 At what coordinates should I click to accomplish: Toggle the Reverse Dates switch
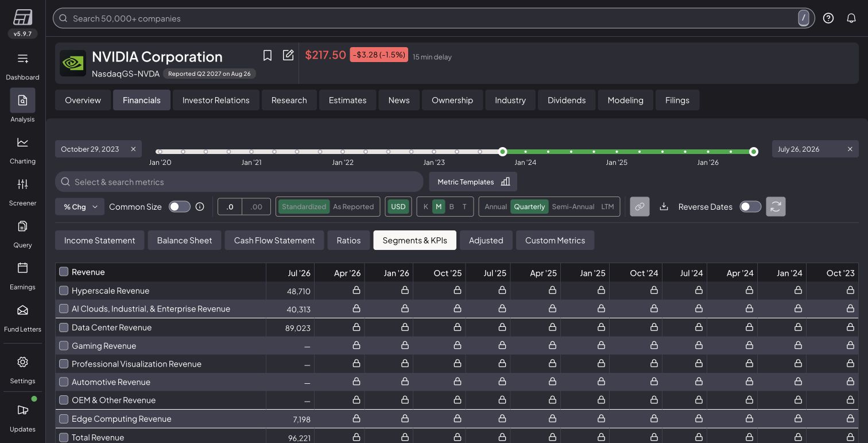coord(750,207)
